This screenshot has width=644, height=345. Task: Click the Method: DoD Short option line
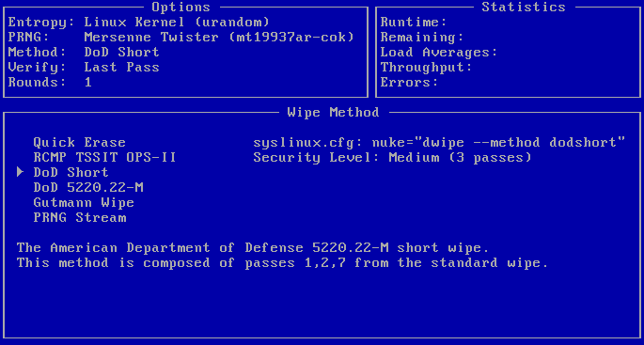[84, 52]
